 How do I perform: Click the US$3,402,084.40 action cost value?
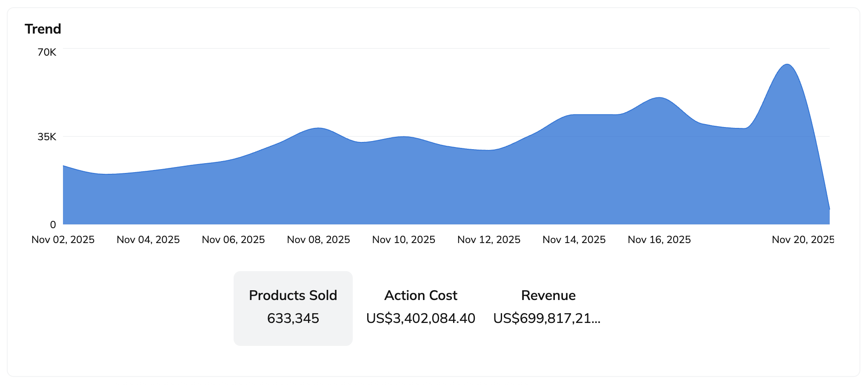pyautogui.click(x=420, y=318)
